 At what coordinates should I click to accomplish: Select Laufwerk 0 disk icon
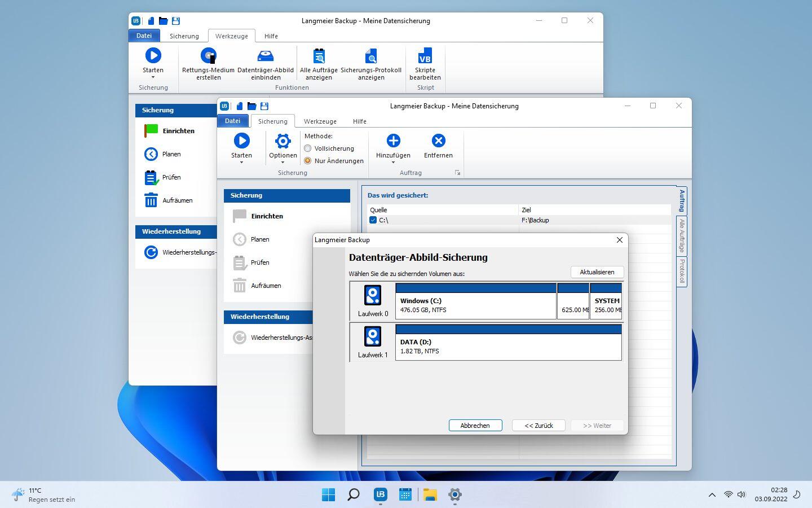pos(373,296)
